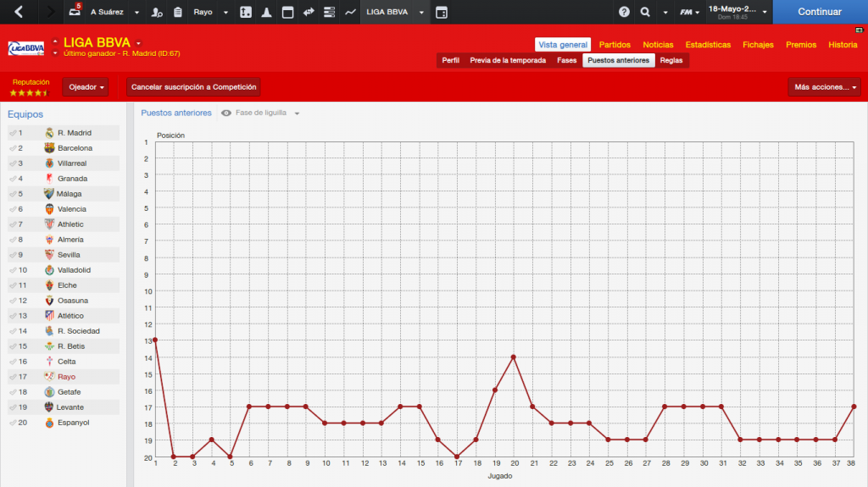Open the inbox with 5 messages
This screenshot has width=868, height=487.
(75, 10)
